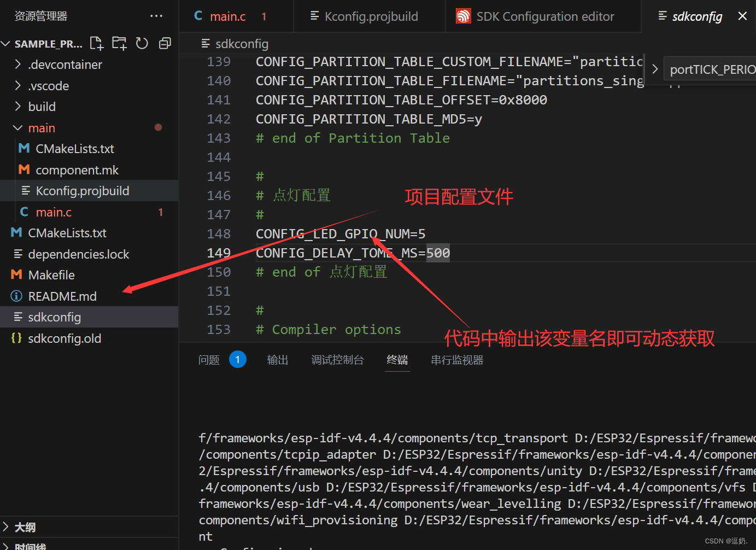756x550 pixels.
Task: Click the New Folder icon in explorer header
Action: click(x=119, y=43)
